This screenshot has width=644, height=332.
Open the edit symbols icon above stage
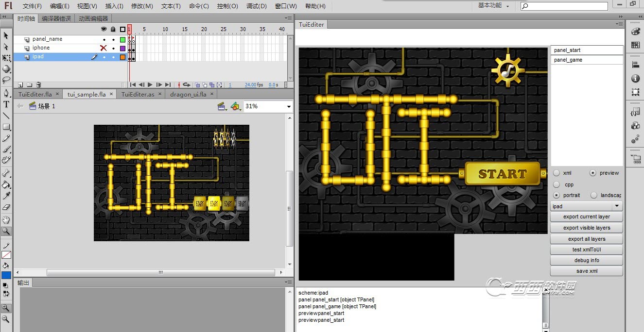(x=235, y=106)
